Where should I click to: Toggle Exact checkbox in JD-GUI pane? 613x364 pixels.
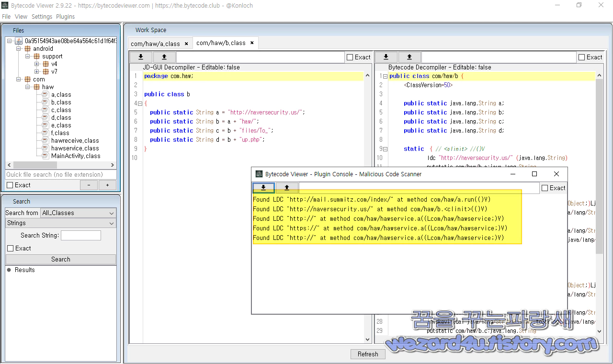click(x=350, y=57)
